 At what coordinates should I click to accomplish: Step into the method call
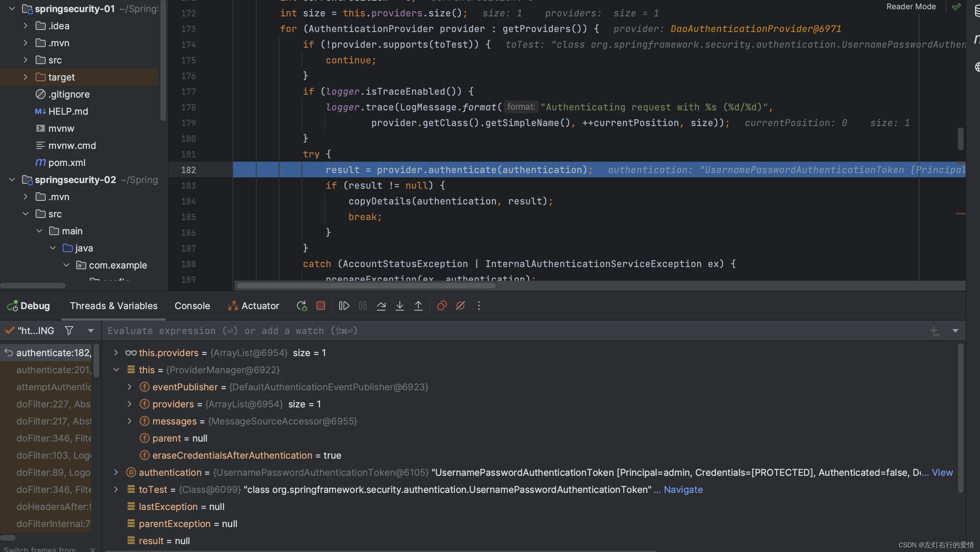(x=400, y=306)
